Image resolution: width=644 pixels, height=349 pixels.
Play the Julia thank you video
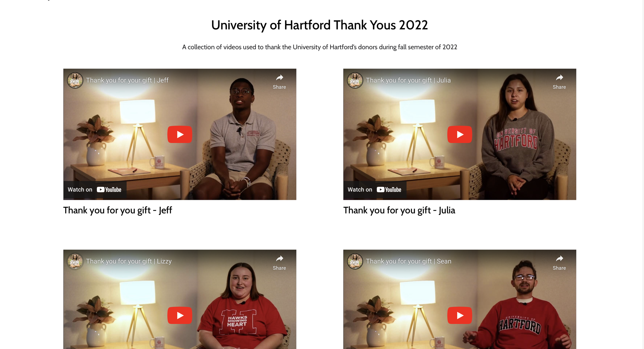click(460, 134)
